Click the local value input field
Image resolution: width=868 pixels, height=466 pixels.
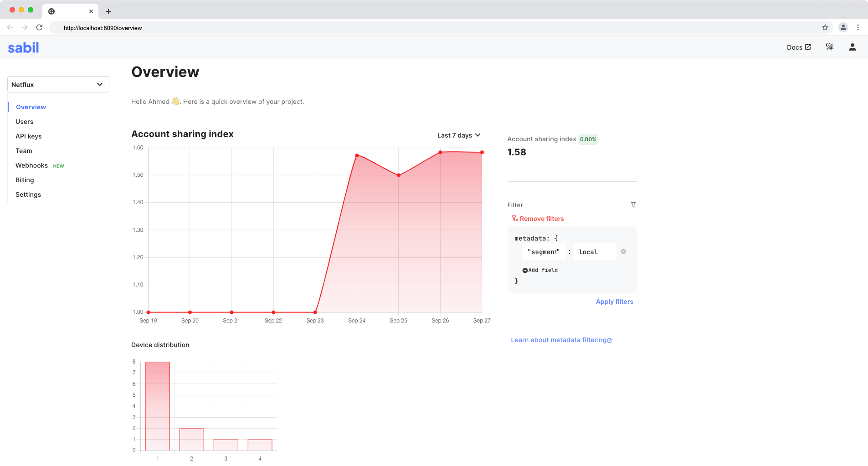coord(594,251)
